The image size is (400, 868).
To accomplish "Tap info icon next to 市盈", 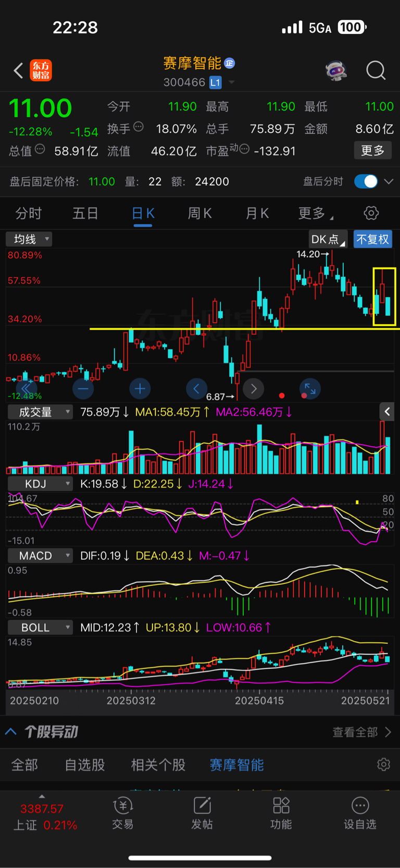I will [x=244, y=149].
